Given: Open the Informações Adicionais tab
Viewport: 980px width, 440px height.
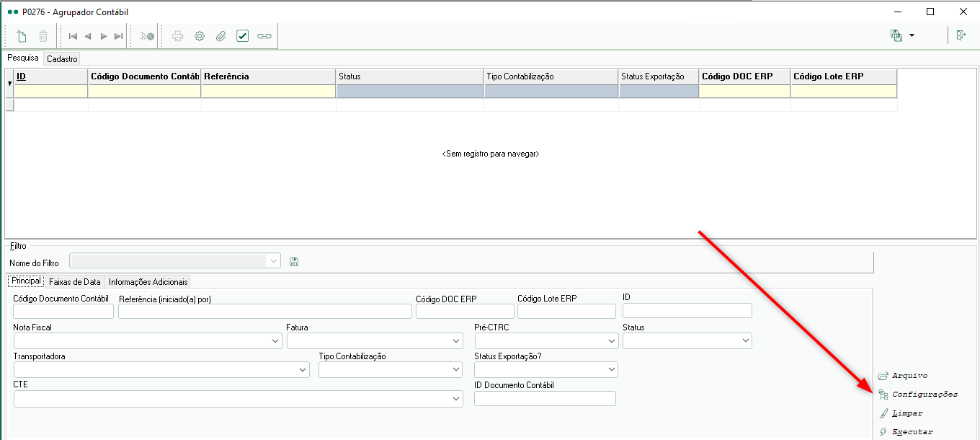Looking at the screenshot, I should 148,282.
